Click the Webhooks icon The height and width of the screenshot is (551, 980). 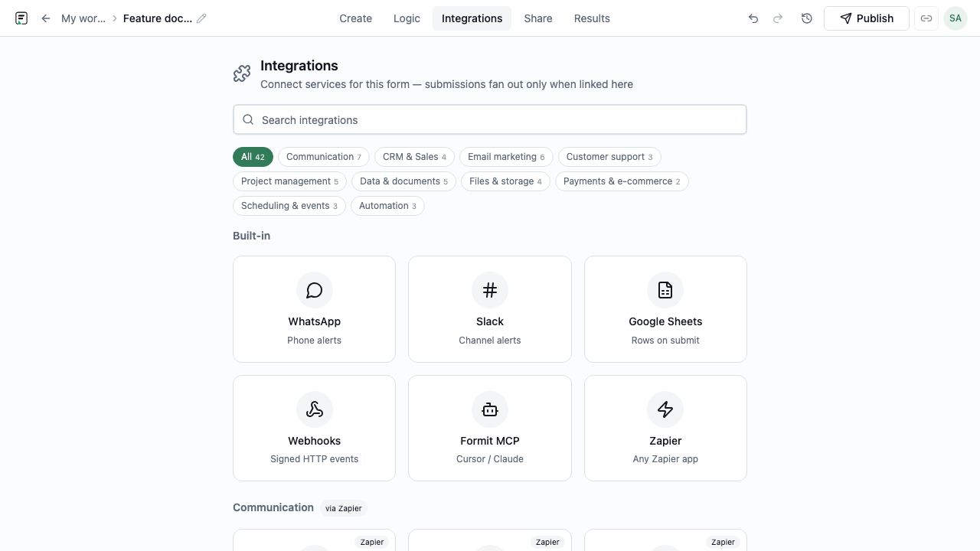[315, 409]
